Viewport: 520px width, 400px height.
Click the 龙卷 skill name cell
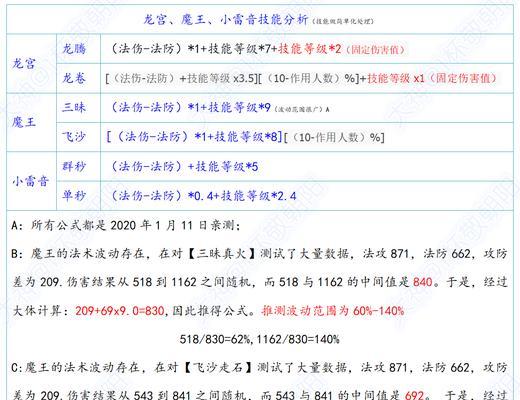coord(78,78)
